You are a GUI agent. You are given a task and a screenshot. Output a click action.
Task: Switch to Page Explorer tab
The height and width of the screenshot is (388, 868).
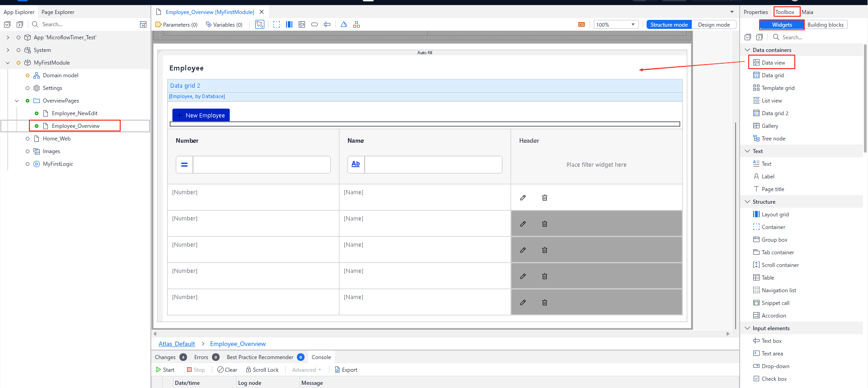click(58, 12)
